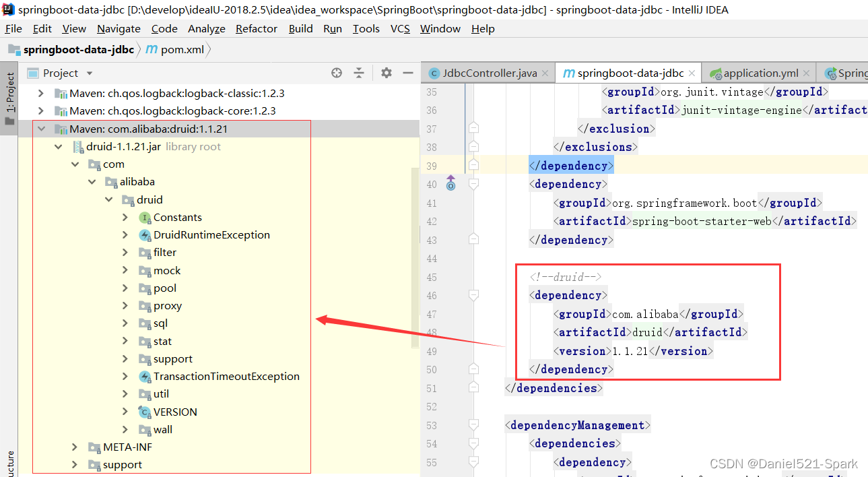Click the filter package folder icon

point(145,253)
